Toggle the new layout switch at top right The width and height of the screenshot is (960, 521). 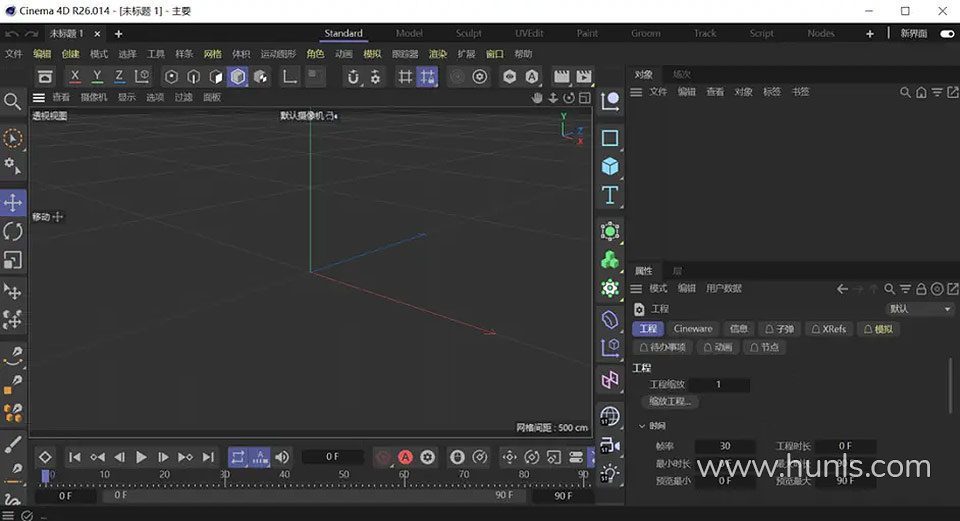pos(946,33)
